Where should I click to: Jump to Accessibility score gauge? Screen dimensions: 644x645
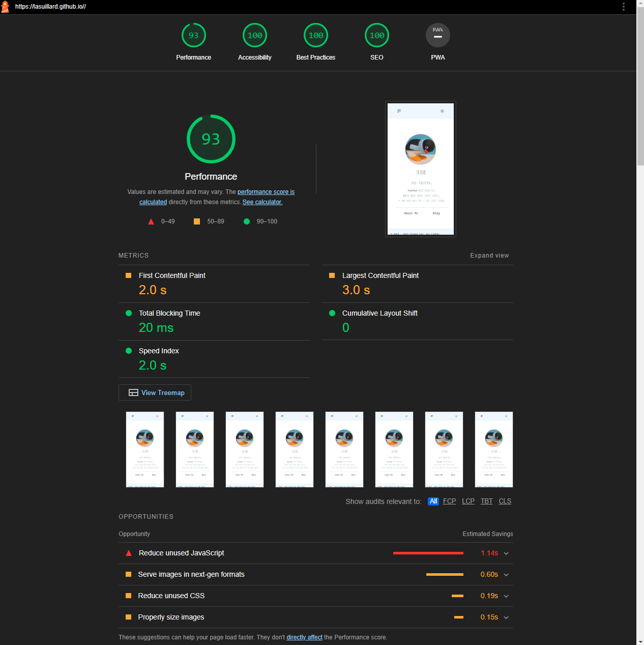pyautogui.click(x=254, y=36)
